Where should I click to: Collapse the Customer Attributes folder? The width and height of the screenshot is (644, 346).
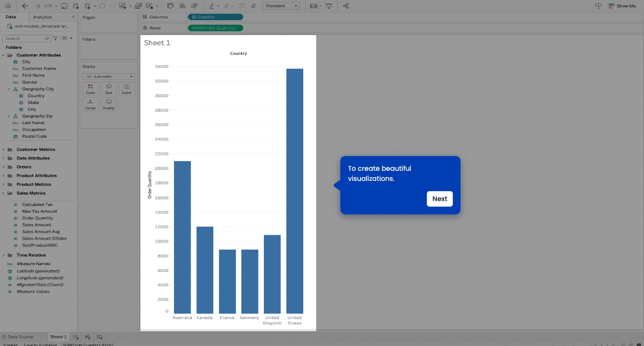pos(3,55)
